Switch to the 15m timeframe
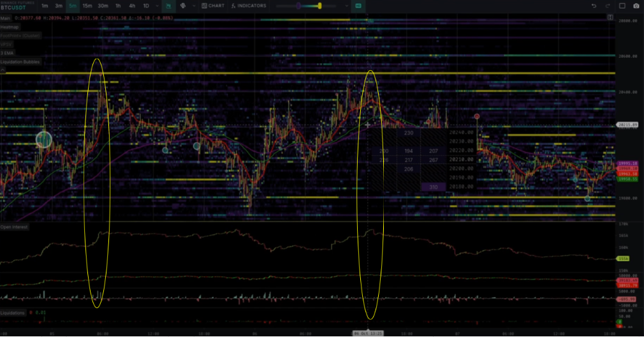This screenshot has width=644, height=337. pos(87,6)
